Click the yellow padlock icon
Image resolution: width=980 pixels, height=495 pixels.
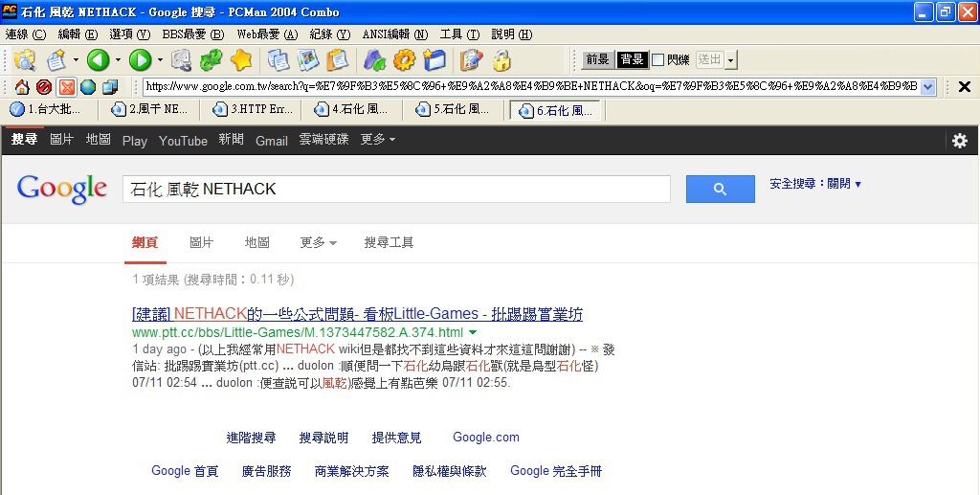pyautogui.click(x=501, y=60)
